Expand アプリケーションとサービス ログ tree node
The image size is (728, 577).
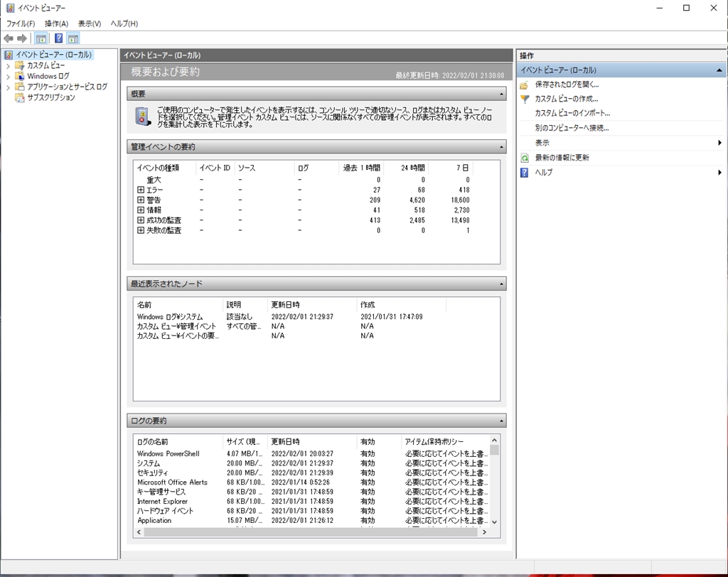(x=8, y=87)
